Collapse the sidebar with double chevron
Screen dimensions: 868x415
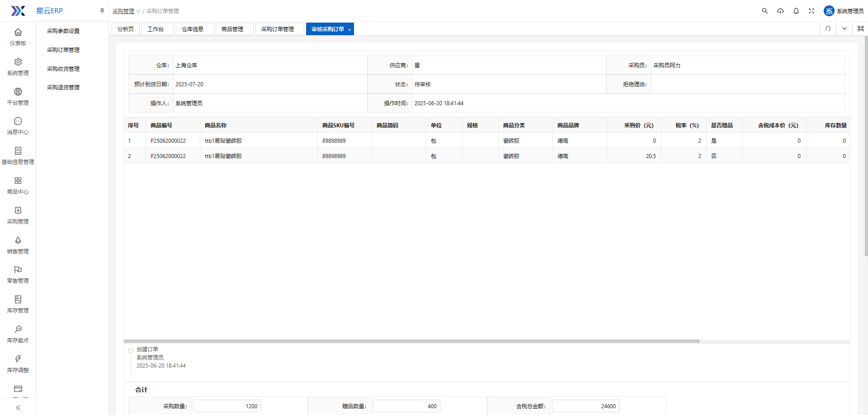click(x=18, y=408)
